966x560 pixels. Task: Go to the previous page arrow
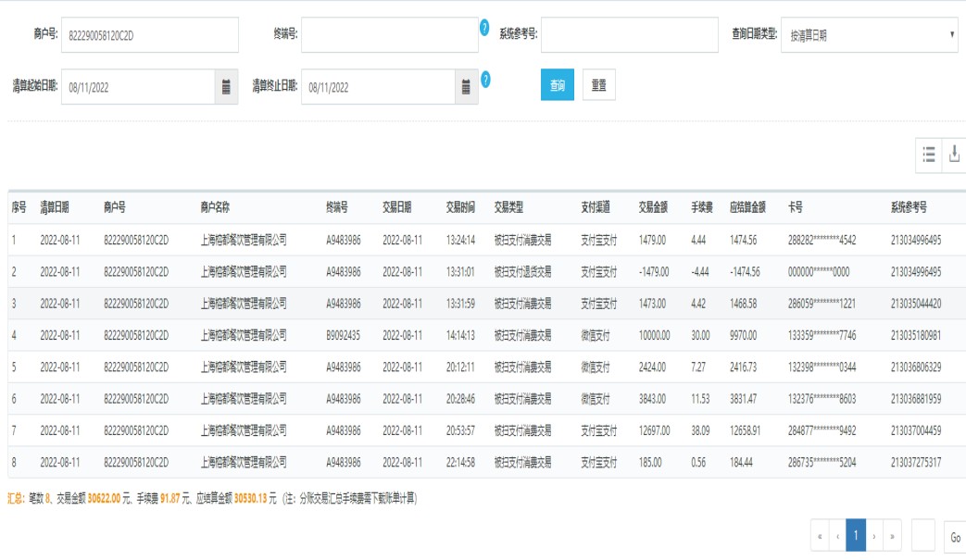[837, 536]
